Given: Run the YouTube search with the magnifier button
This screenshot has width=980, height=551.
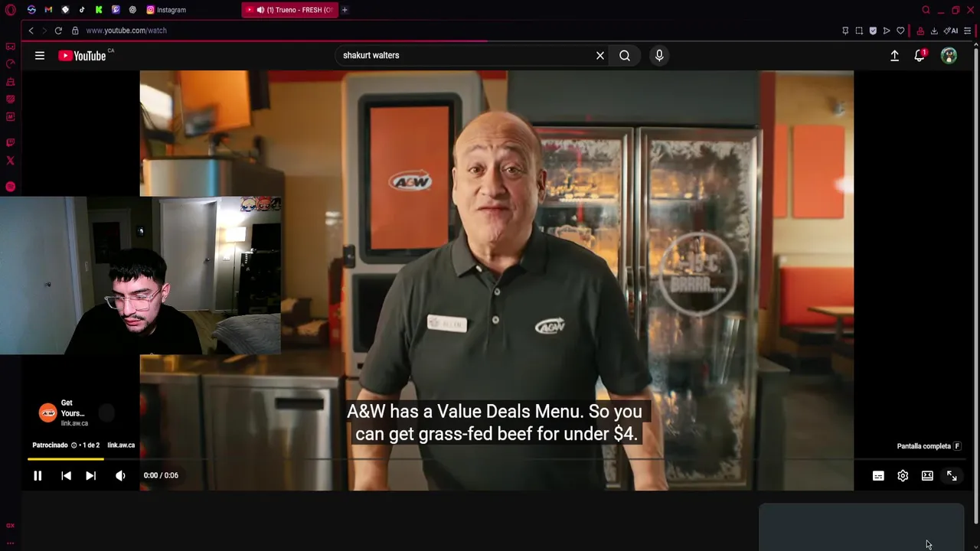Looking at the screenshot, I should click(x=625, y=55).
